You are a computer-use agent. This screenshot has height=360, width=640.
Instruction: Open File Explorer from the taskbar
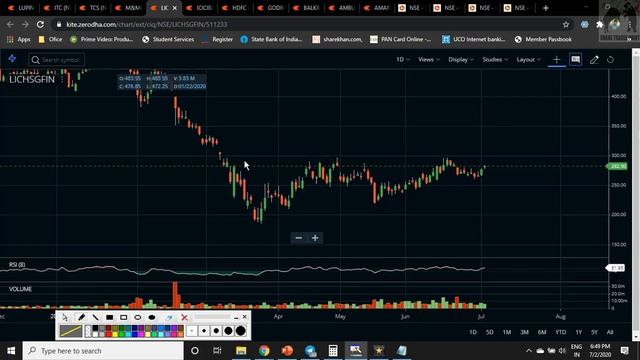(x=241, y=351)
